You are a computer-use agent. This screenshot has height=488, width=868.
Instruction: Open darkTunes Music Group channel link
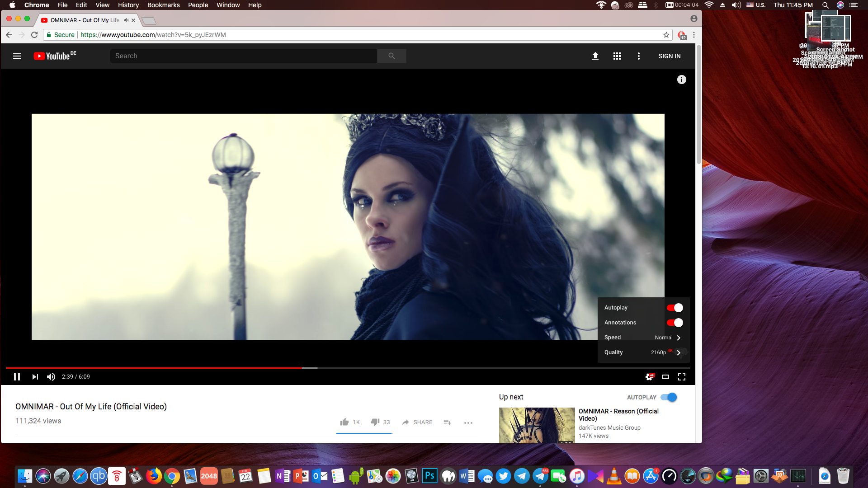[609, 427]
